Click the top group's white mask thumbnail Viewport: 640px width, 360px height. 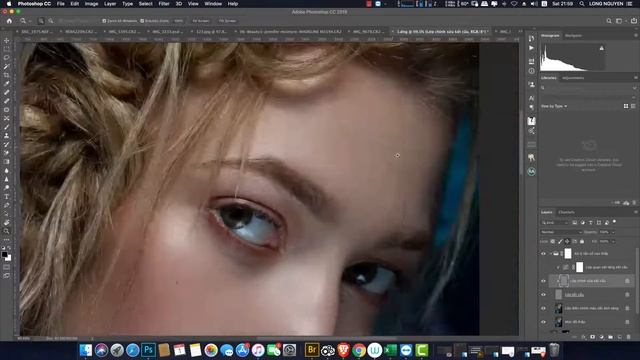pos(568,253)
